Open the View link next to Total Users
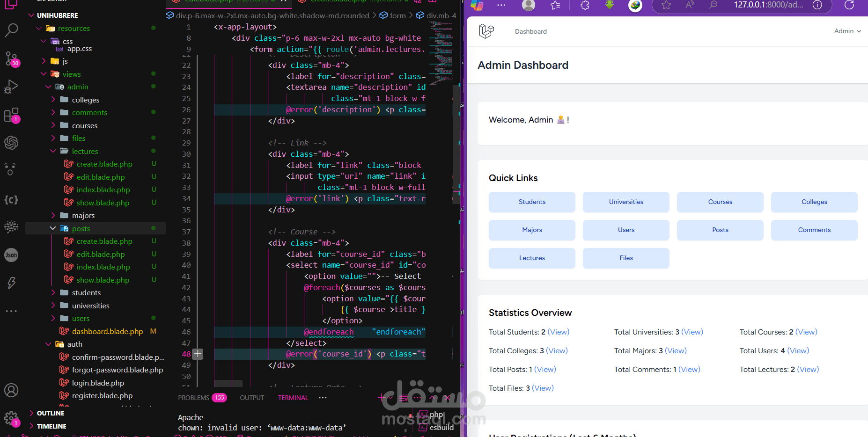This screenshot has width=868, height=437. pyautogui.click(x=798, y=350)
